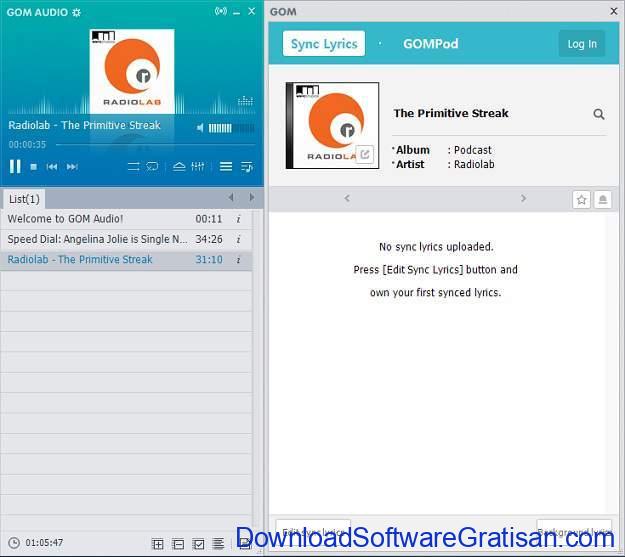Mute audio with the speaker icon

200,128
